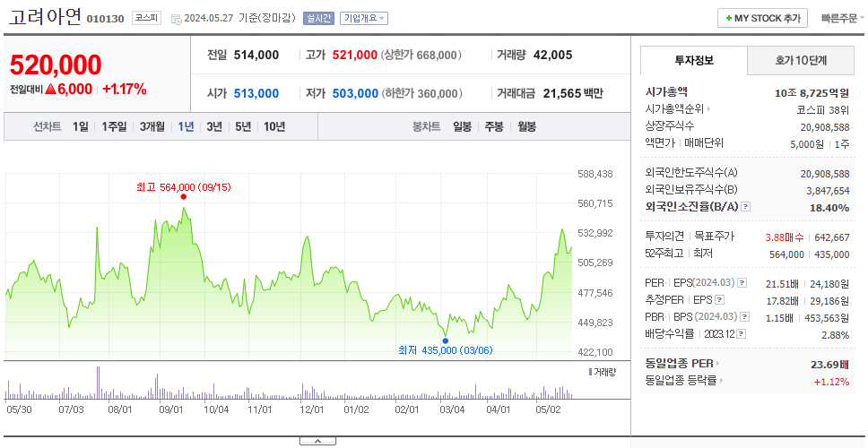Show the 일봉 candlestick chart
868x448 pixels.
(462, 126)
